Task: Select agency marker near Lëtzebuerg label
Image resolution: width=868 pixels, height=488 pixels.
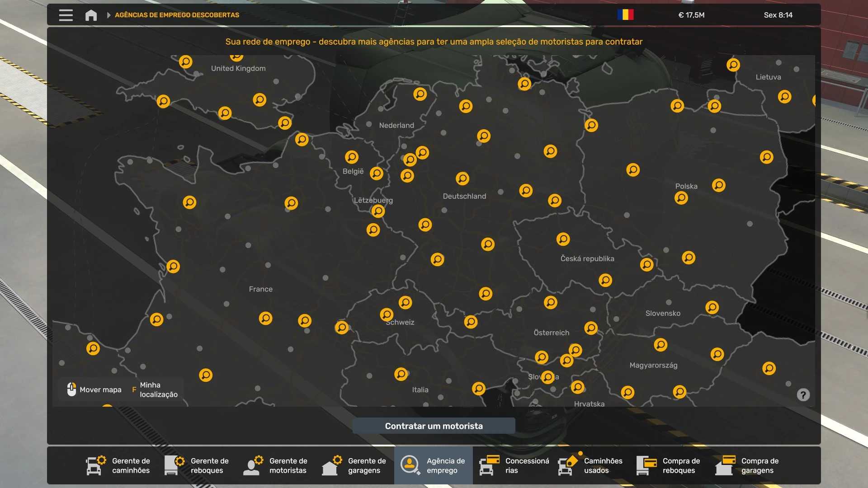Action: [x=378, y=211]
